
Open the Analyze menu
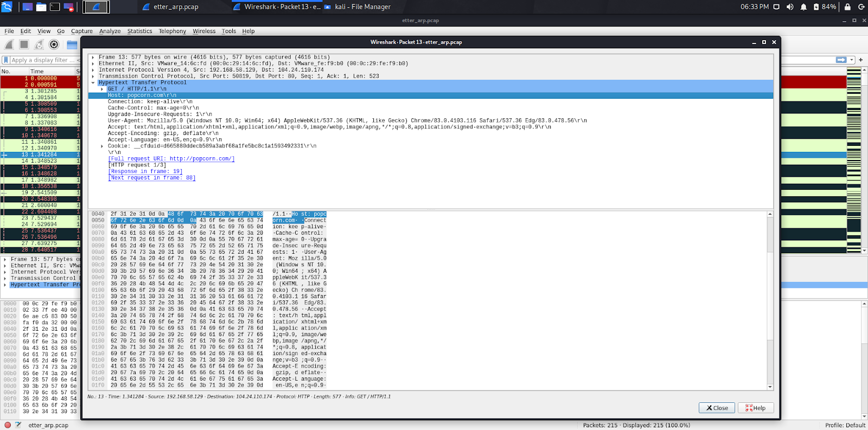(x=110, y=31)
